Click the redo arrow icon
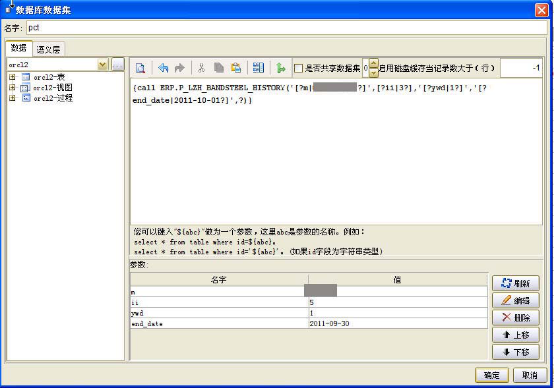This screenshot has width=554, height=389. tap(179, 68)
